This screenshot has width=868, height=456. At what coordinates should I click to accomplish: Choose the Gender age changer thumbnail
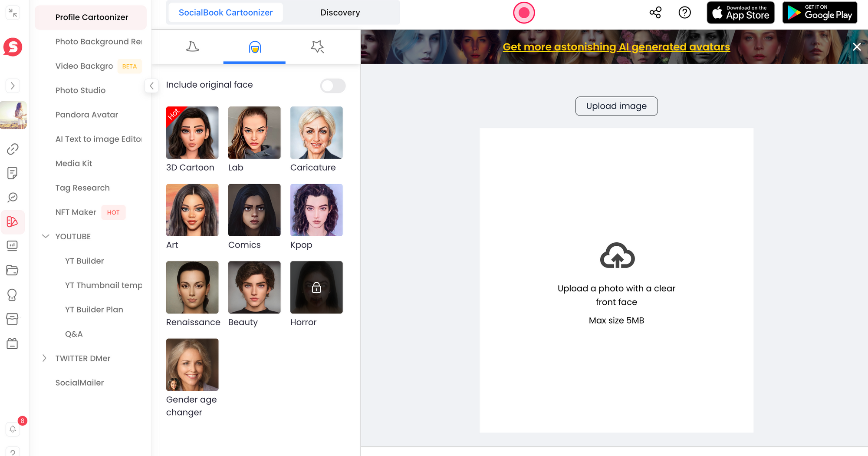pos(192,364)
